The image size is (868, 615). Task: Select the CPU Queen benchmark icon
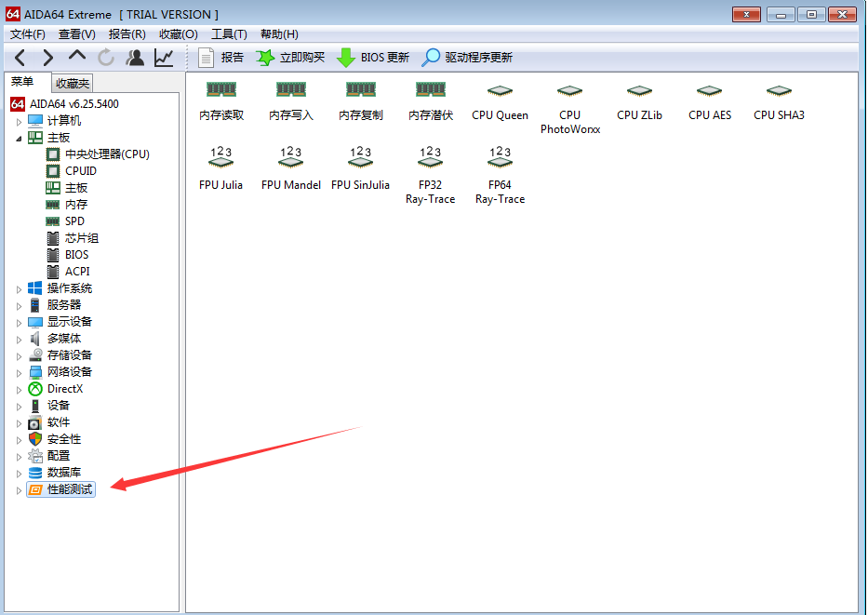coord(500,101)
